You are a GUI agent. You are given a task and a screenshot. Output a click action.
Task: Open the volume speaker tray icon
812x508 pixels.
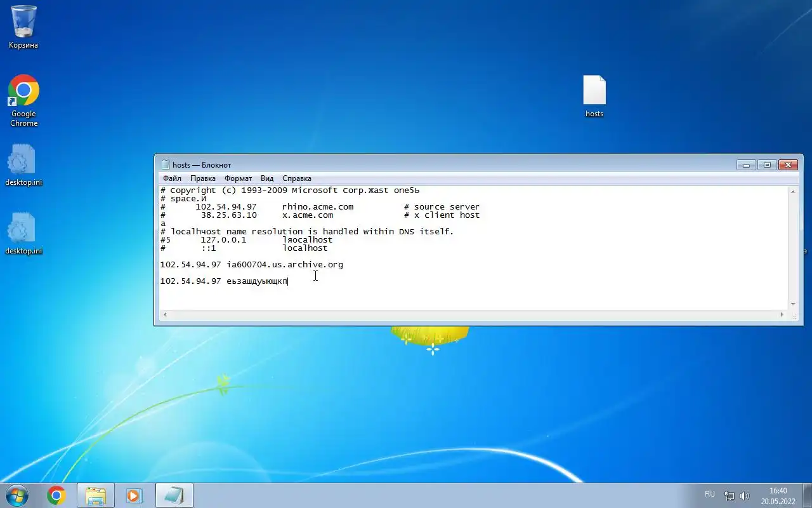coord(745,495)
